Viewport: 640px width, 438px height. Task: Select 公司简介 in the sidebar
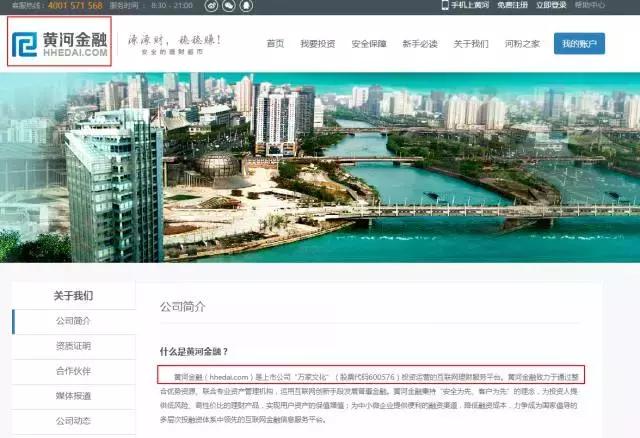73,321
